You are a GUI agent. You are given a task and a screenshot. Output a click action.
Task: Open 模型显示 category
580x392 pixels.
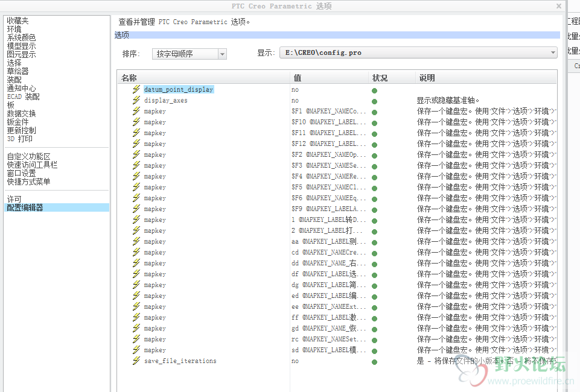(x=21, y=46)
